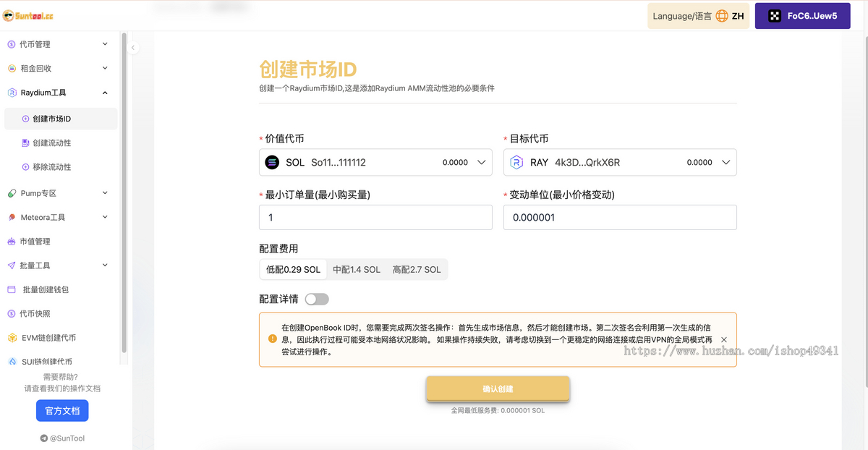Viewport: 868px width, 450px height.
Task: Expand the 租金回收 menu chevron
Action: (x=105, y=68)
